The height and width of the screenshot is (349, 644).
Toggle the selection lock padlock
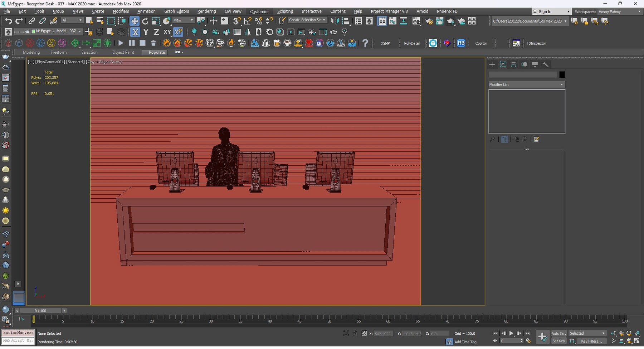tap(355, 333)
